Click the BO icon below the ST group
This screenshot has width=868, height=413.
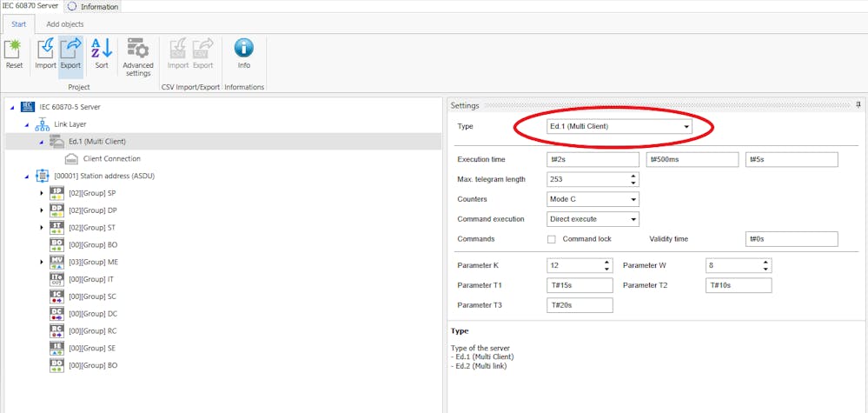[x=56, y=244]
